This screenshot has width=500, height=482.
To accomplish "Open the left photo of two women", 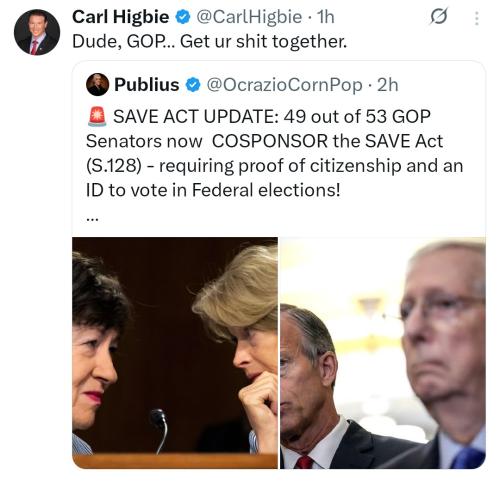I will click(x=175, y=353).
